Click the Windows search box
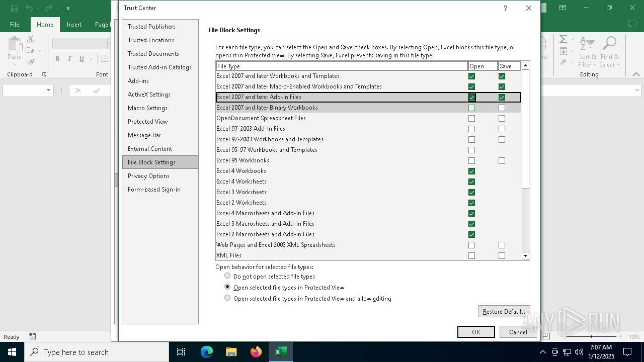Viewport: 644px width, 362px height. point(97,352)
